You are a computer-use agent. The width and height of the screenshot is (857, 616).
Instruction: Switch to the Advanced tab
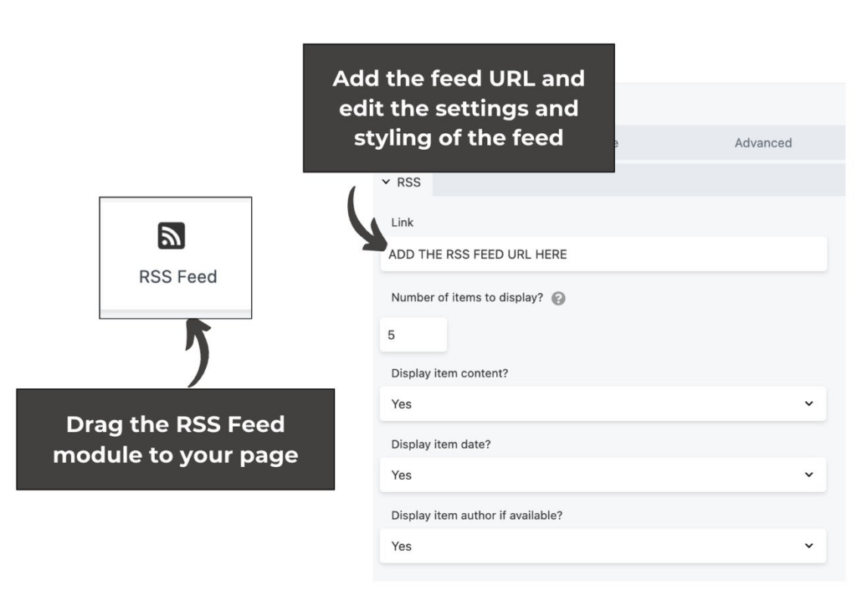[x=762, y=142]
